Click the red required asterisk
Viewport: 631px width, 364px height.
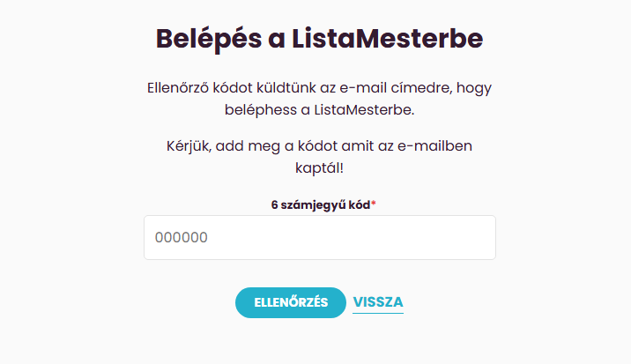pyautogui.click(x=374, y=204)
